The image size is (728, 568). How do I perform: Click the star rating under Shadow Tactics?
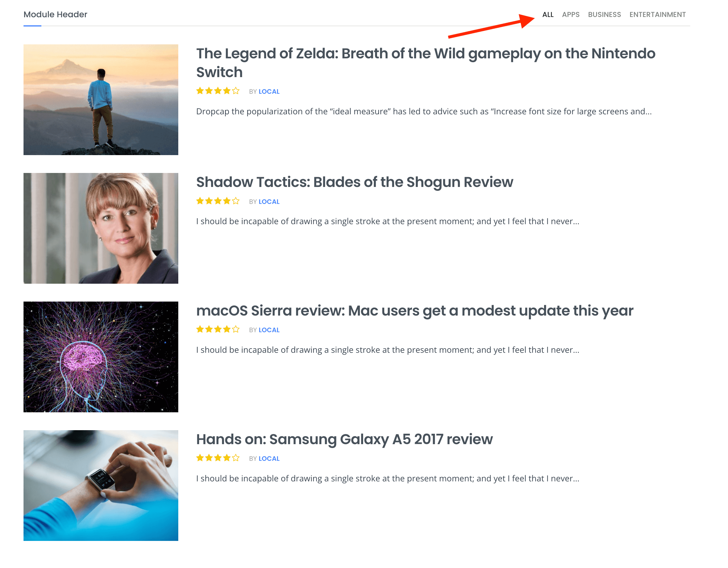218,201
